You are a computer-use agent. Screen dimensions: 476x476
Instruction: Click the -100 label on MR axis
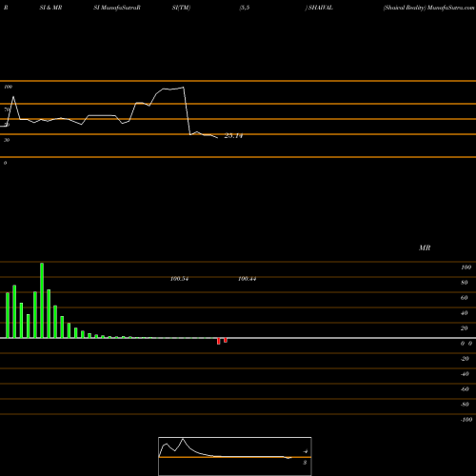[x=466, y=420]
